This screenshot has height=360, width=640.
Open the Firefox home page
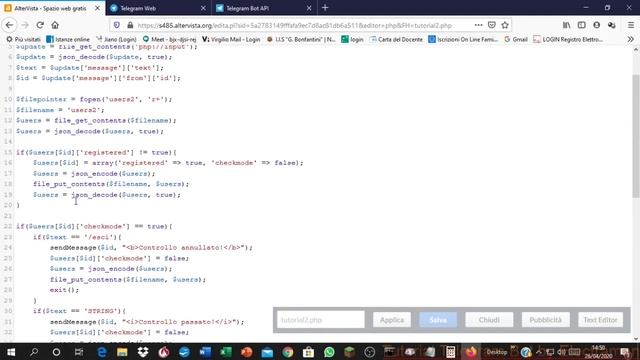point(55,25)
